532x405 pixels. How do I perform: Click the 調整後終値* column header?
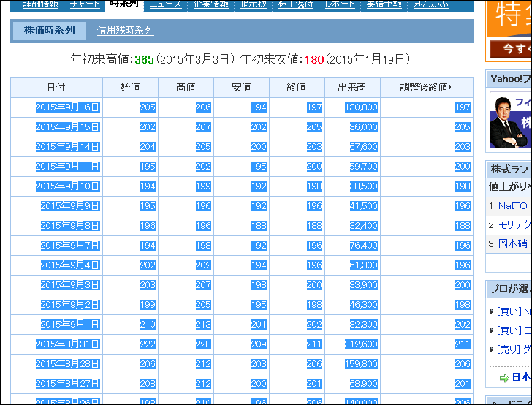point(427,88)
